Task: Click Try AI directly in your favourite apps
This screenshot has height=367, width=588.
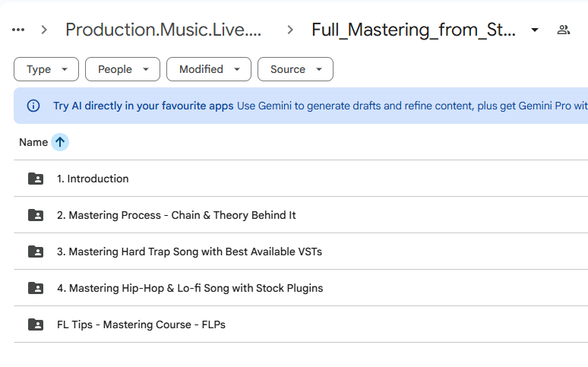Action: (144, 106)
